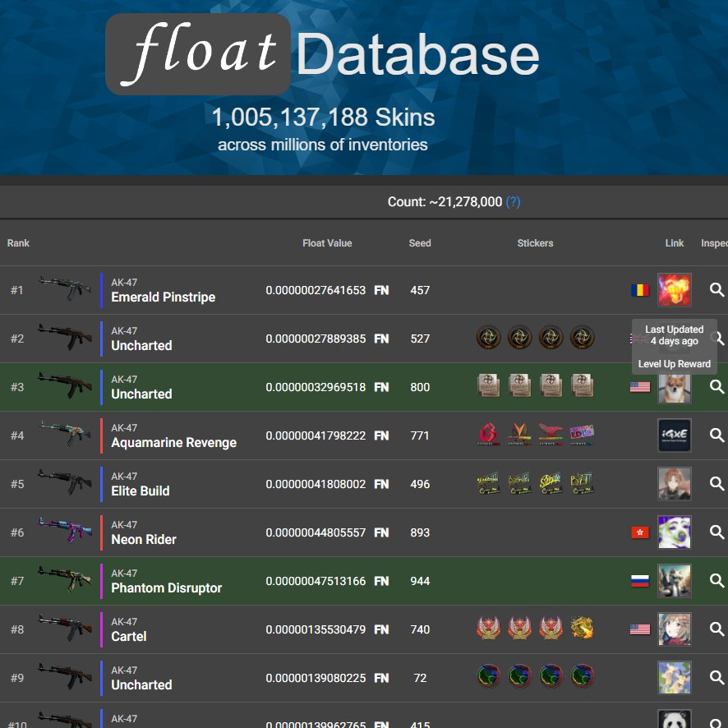This screenshot has width=728, height=728.
Task: Click the Virtus.pro sticker on Aquamarine Revenge
Action: tap(519, 434)
